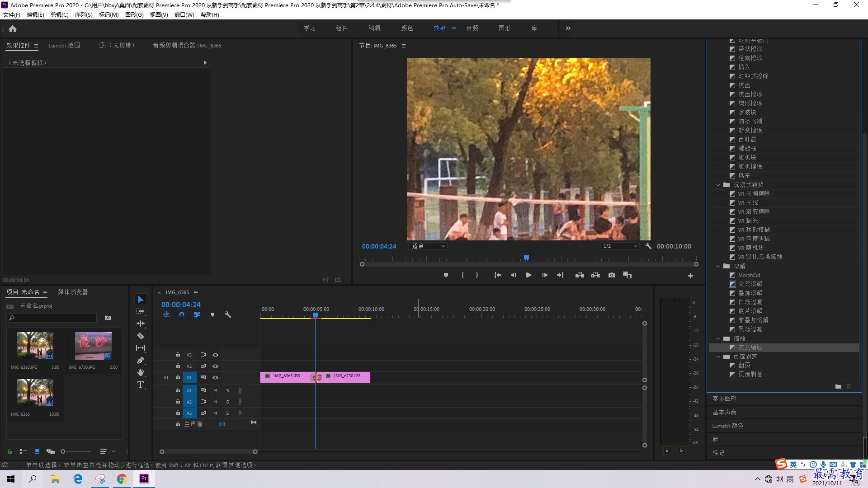
Task: Switch to 音频 workspace
Action: tap(472, 28)
